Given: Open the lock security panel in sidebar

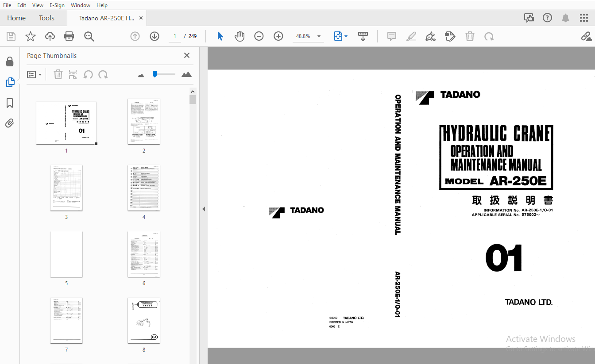Looking at the screenshot, I should tap(10, 62).
